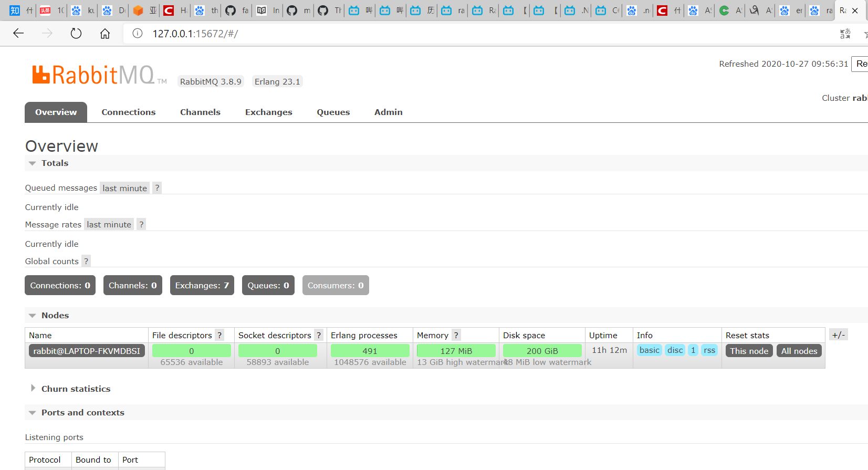
Task: Switch to the Toutiao browser tab
Action: pyautogui.click(x=52, y=11)
